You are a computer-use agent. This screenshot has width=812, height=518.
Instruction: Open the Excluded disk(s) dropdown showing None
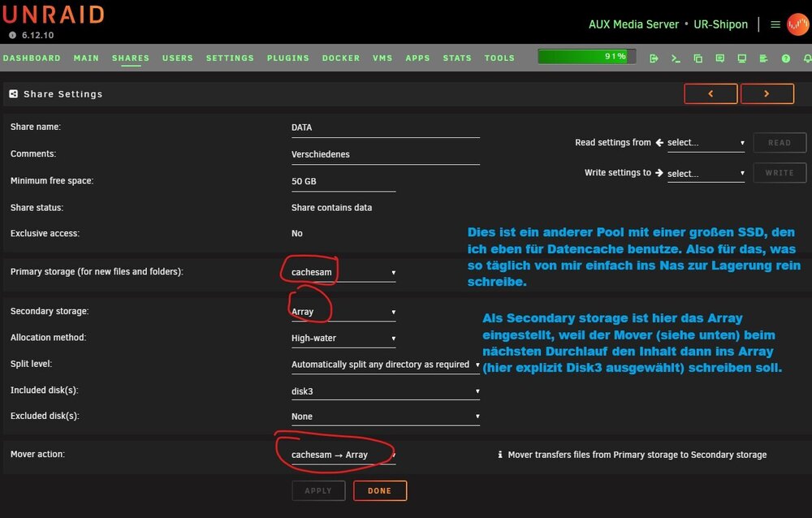(x=385, y=417)
